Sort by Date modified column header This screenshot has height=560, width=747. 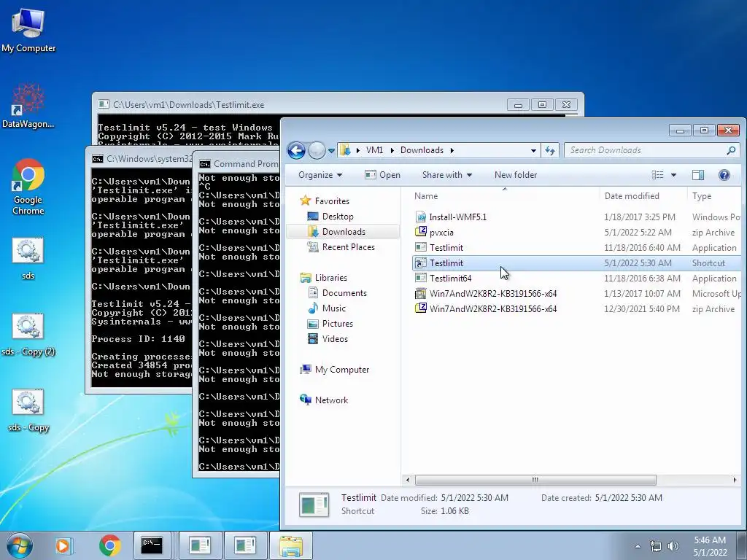(x=643, y=195)
